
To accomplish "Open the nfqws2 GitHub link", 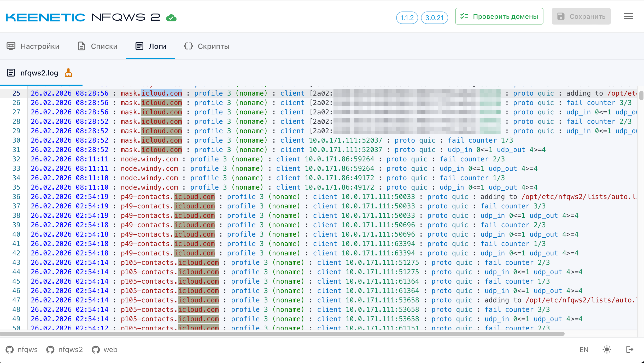I will point(65,350).
